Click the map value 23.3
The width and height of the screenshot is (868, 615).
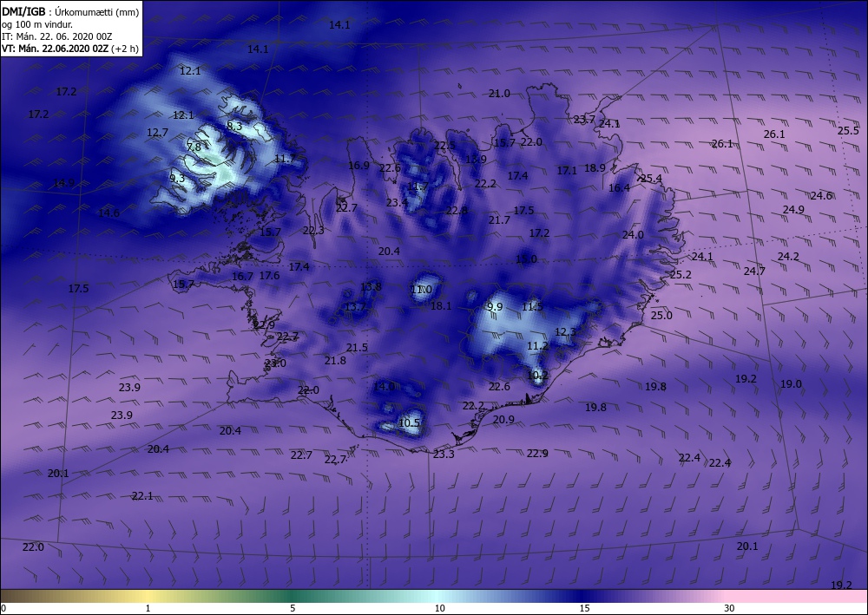click(444, 455)
